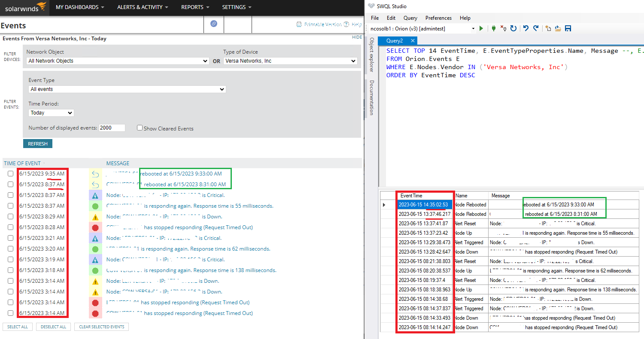Open the Type of Device dropdown

pyautogui.click(x=290, y=61)
